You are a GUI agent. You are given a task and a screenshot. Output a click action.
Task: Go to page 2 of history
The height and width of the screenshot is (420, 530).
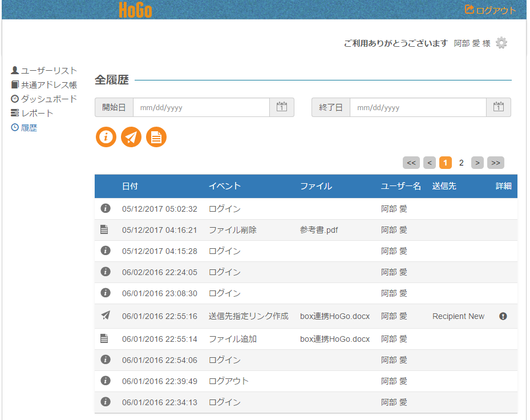click(462, 163)
